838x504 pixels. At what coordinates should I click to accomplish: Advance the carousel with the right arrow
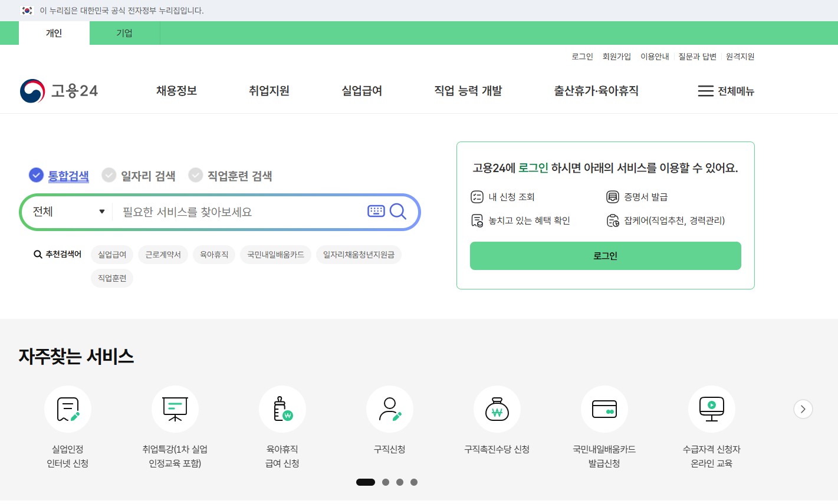coord(803,409)
